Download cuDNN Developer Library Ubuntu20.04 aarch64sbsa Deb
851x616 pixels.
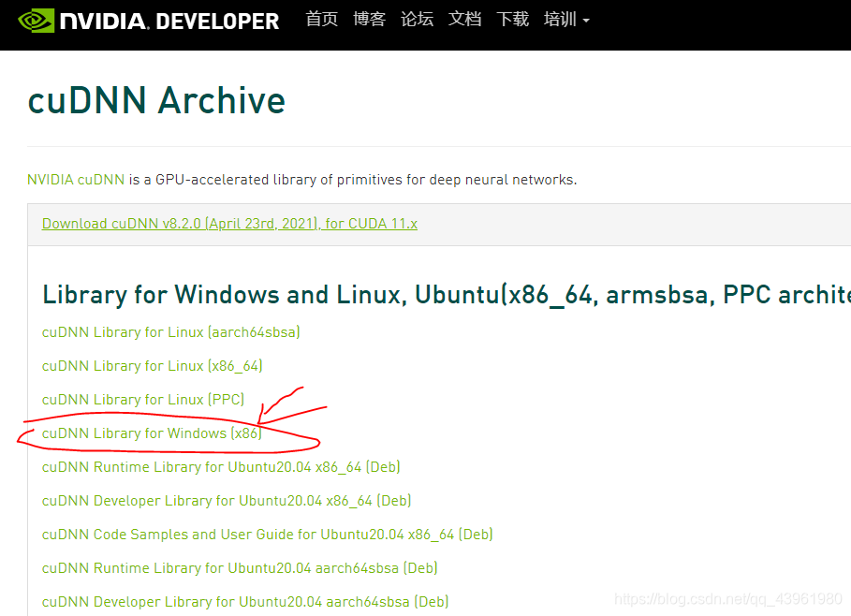(x=245, y=601)
